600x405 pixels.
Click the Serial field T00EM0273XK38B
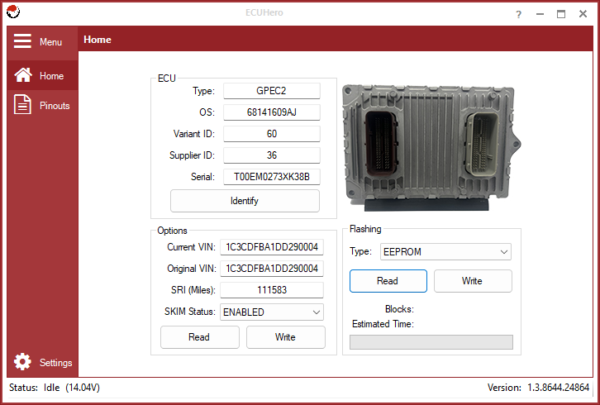[272, 177]
